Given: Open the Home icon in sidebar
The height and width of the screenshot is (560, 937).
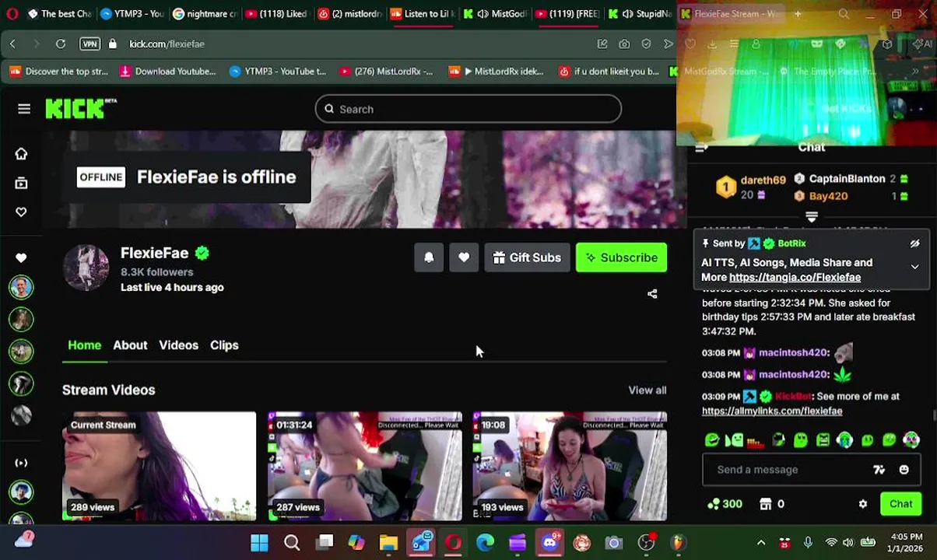Looking at the screenshot, I should [21, 153].
